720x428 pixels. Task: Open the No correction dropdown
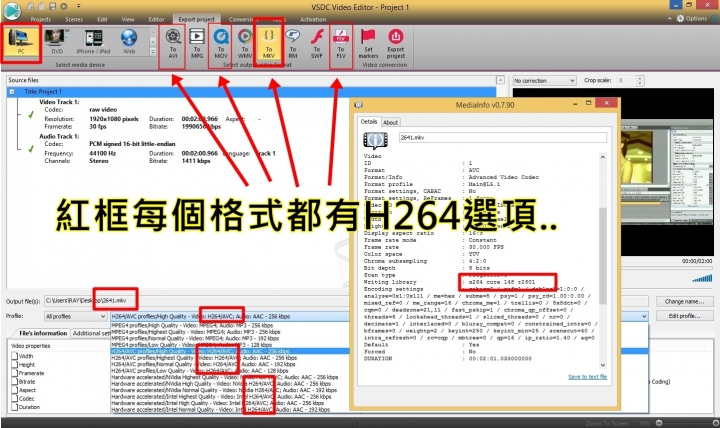544,80
